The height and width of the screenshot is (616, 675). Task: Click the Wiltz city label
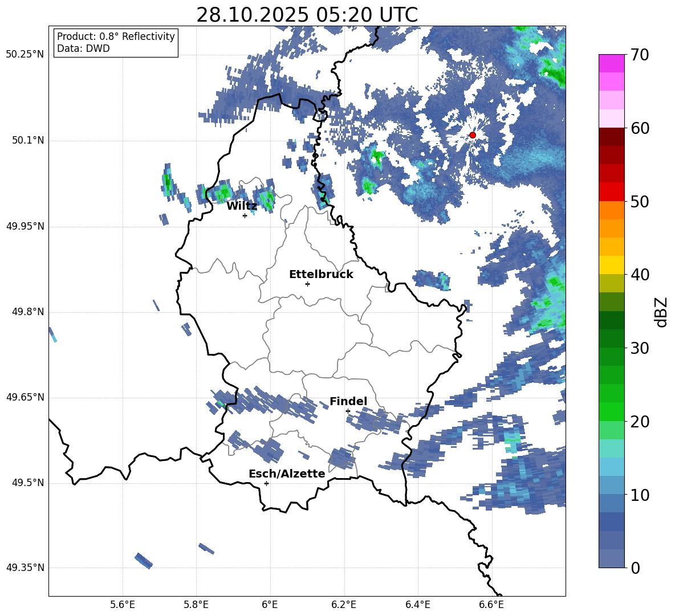pos(242,206)
